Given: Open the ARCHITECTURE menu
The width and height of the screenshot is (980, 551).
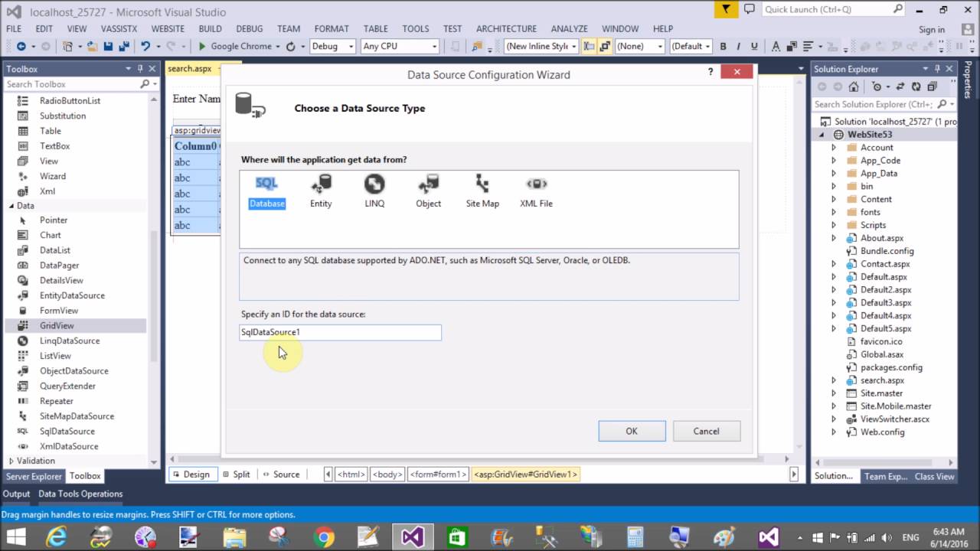Looking at the screenshot, I should coord(506,28).
